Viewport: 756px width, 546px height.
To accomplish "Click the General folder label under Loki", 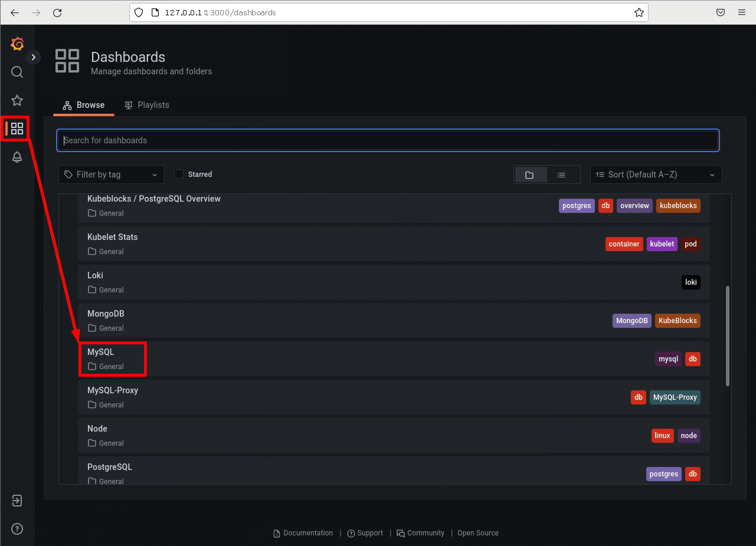I will point(112,290).
